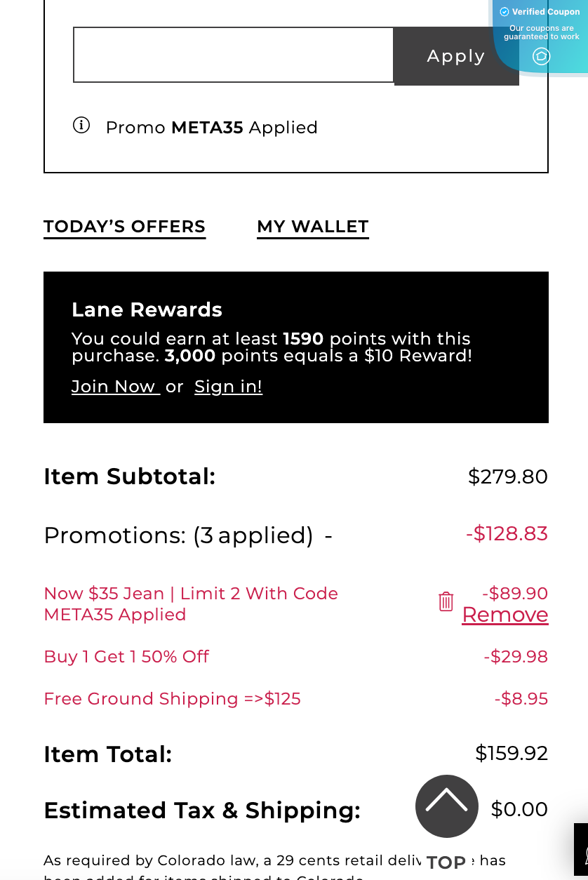Screen dimensions: 588x880
Task: Click the Free Ground Shipping promotion line
Action: (172, 699)
